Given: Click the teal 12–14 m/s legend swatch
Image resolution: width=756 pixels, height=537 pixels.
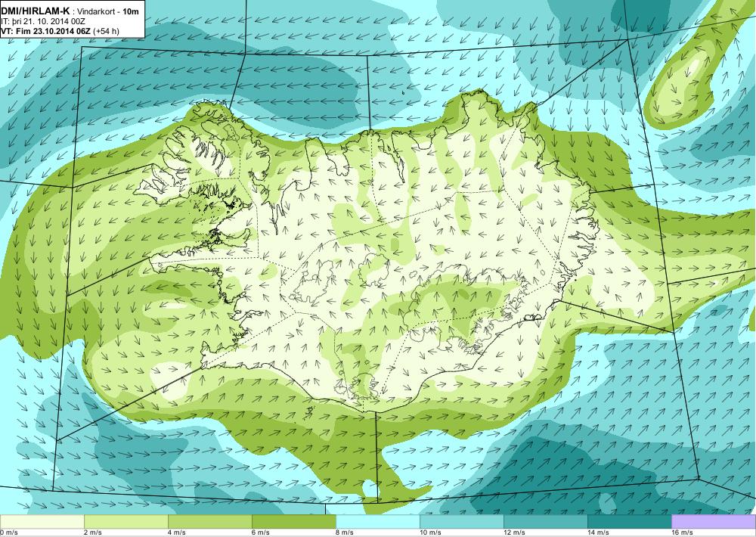Looking at the screenshot, I should (x=545, y=522).
